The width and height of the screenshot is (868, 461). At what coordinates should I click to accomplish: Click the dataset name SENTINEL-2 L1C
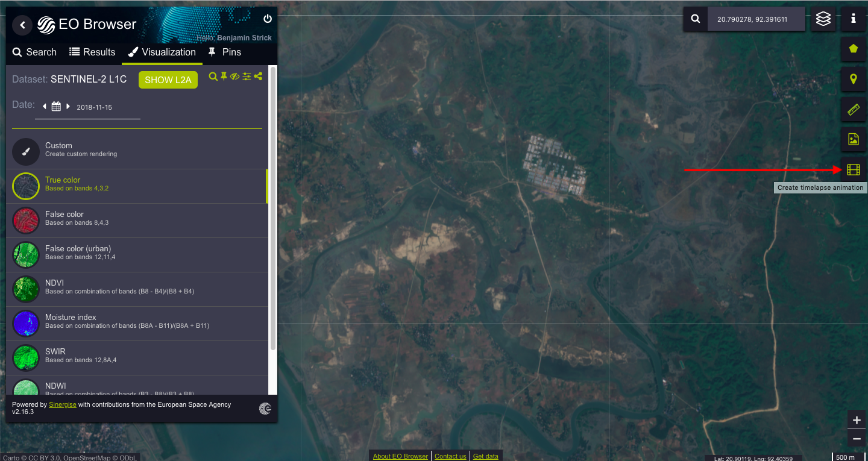tap(89, 79)
